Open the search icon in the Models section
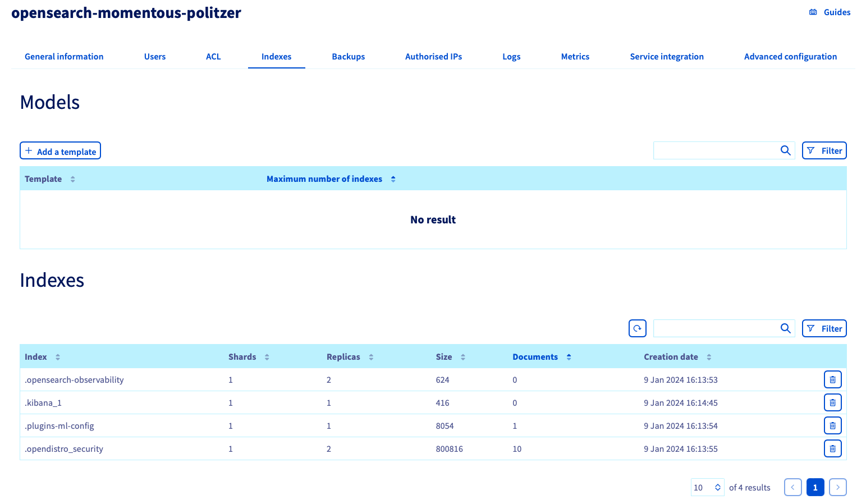This screenshot has width=866, height=504. point(785,150)
